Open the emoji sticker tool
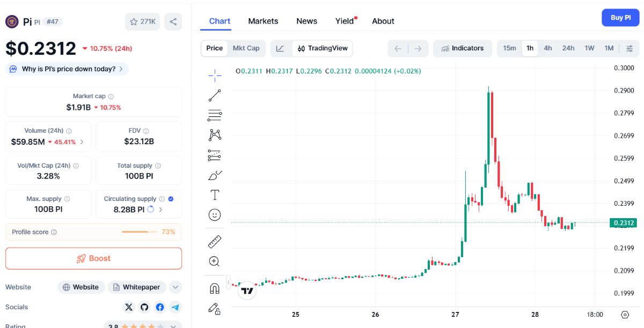644x328 pixels. (215, 215)
